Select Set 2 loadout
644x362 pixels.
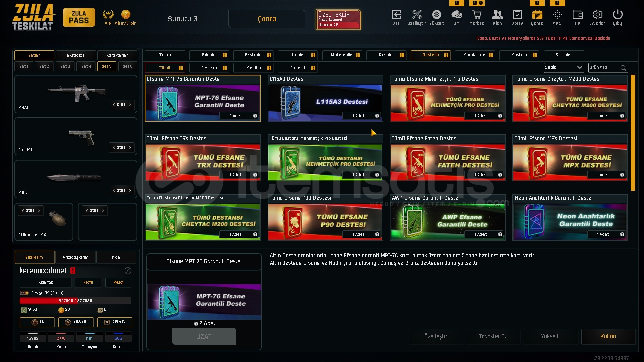(x=44, y=66)
